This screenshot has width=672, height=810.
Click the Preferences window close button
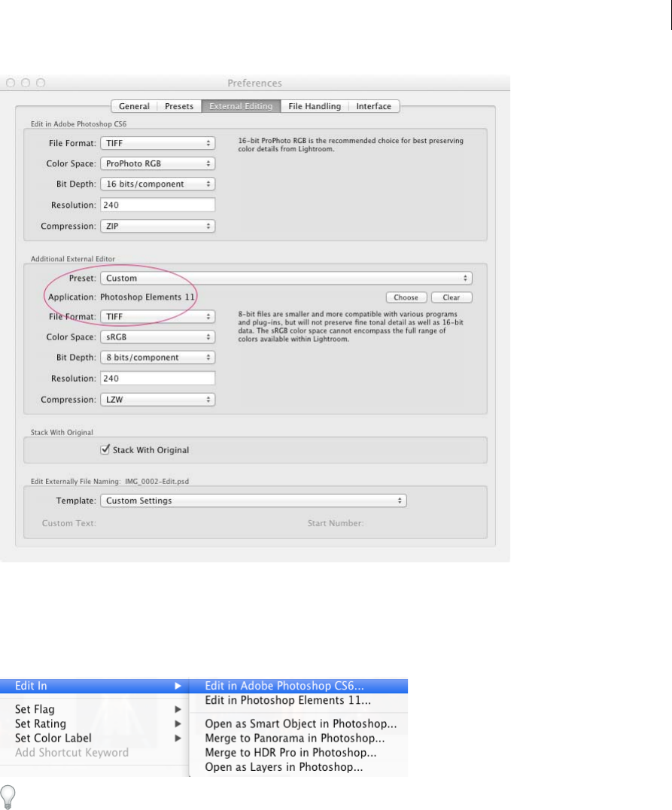(11, 83)
